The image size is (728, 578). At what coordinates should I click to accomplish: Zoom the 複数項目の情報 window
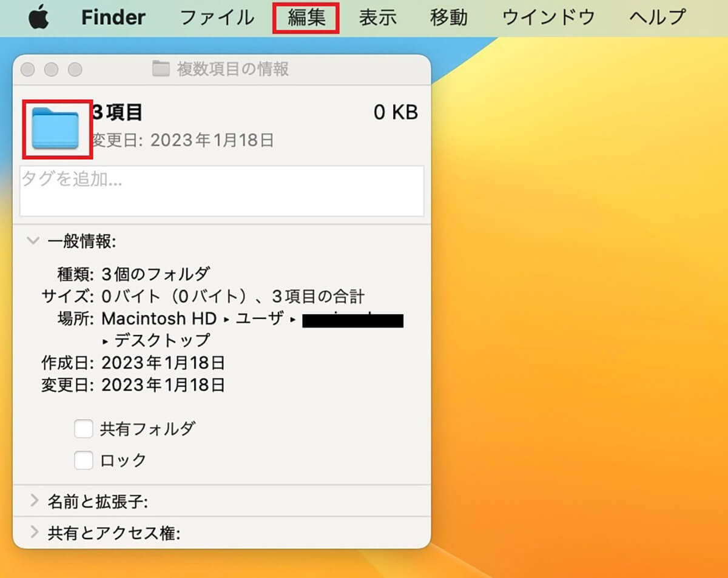click(75, 70)
